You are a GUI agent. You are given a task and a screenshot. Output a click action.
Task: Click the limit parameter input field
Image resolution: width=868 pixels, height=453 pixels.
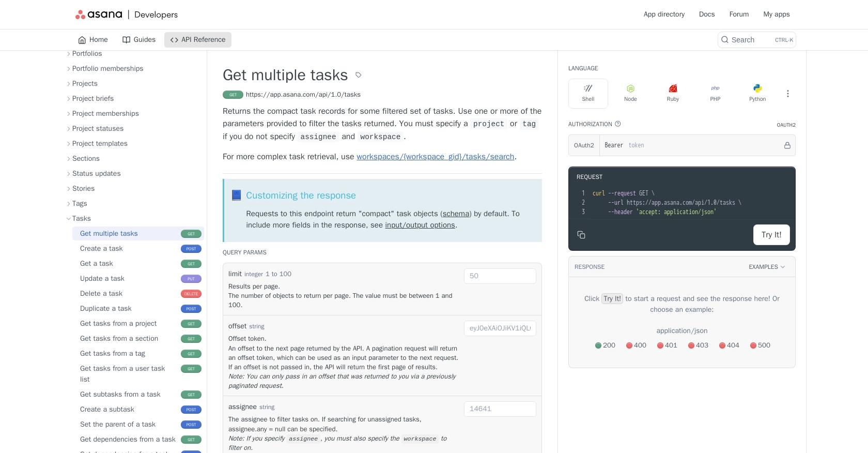(x=500, y=276)
